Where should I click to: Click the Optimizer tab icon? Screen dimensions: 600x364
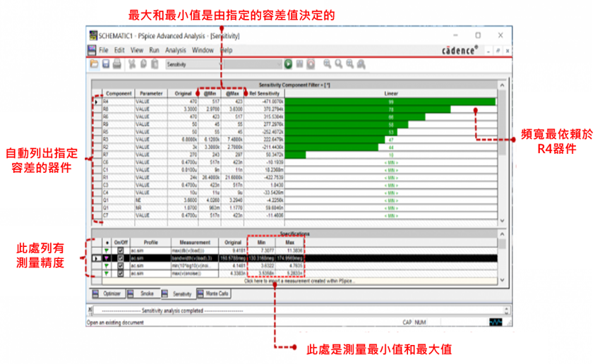96,293
